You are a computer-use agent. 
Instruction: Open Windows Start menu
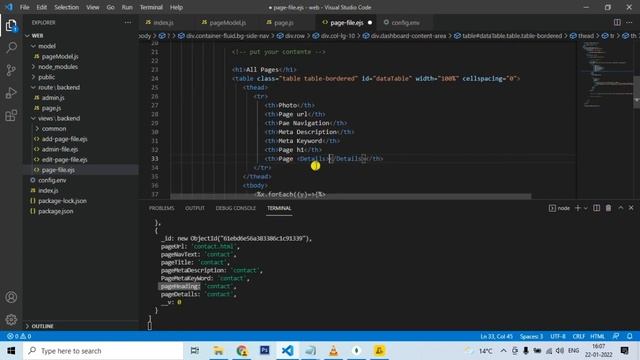[11, 351]
